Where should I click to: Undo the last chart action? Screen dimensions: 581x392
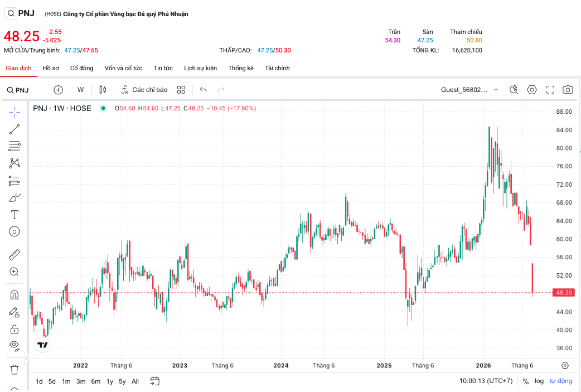click(x=203, y=90)
